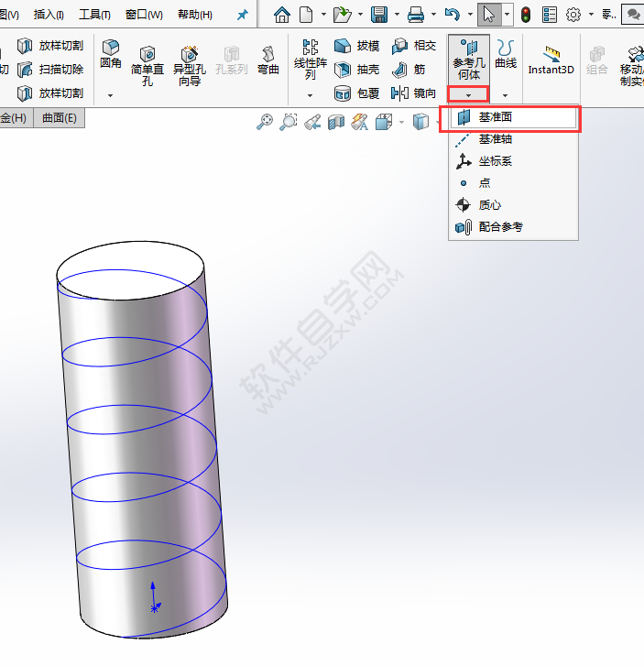Click the Zoom to Fit icon
644x666 pixels.
coord(265,122)
